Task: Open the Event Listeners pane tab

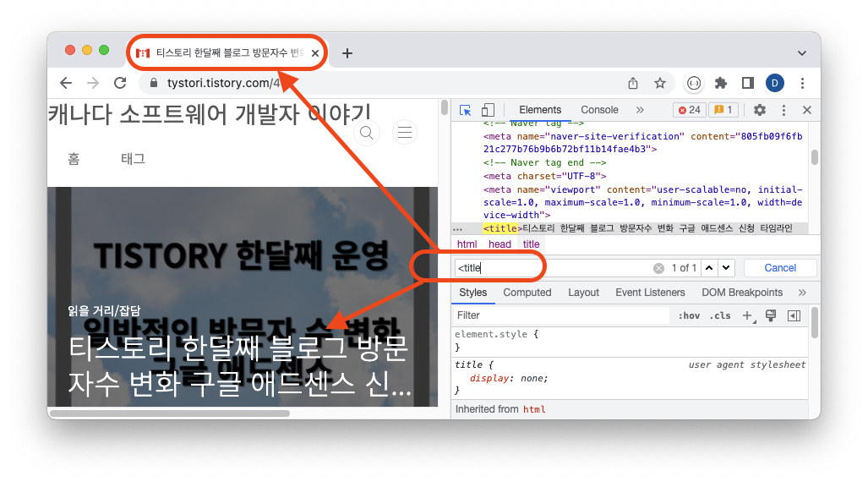Action: 650,293
